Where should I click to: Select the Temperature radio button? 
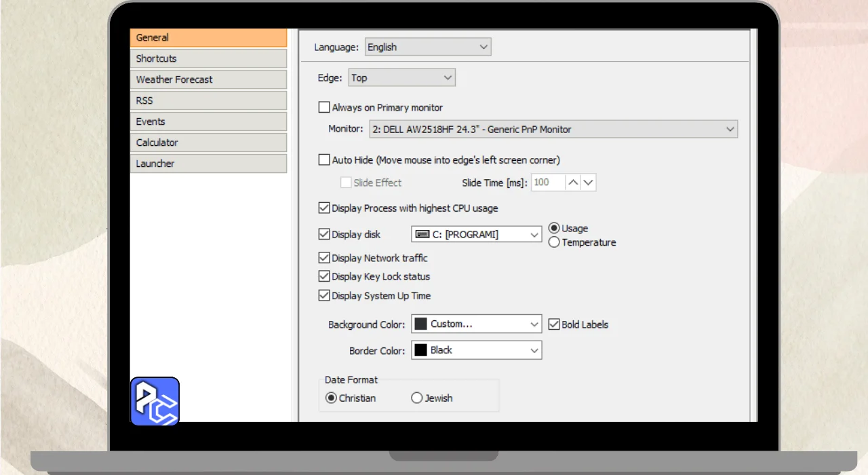click(x=554, y=242)
